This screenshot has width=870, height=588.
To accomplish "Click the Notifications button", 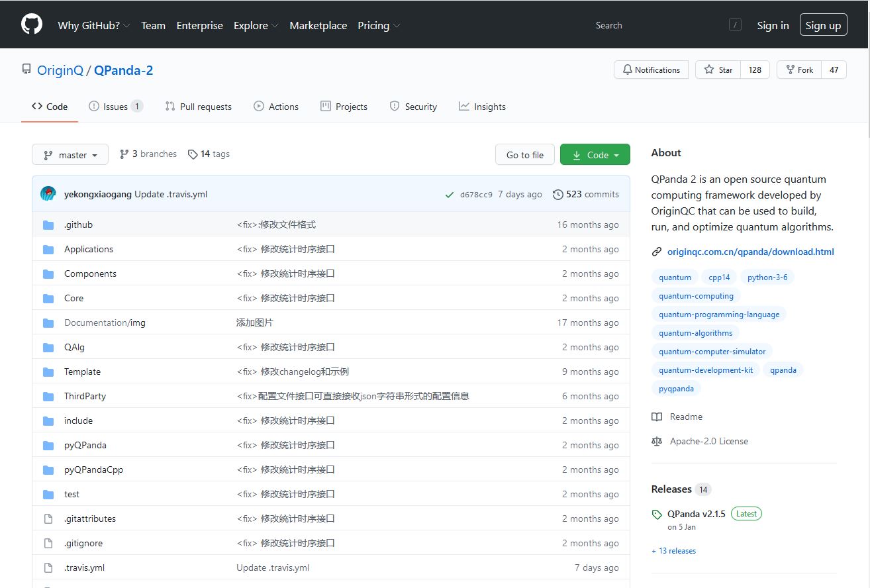I will [x=651, y=70].
